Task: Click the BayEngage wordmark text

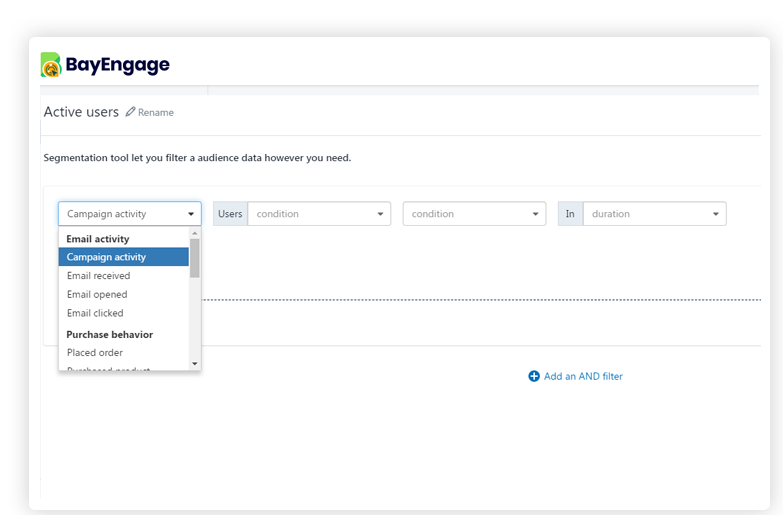Action: 118,65
